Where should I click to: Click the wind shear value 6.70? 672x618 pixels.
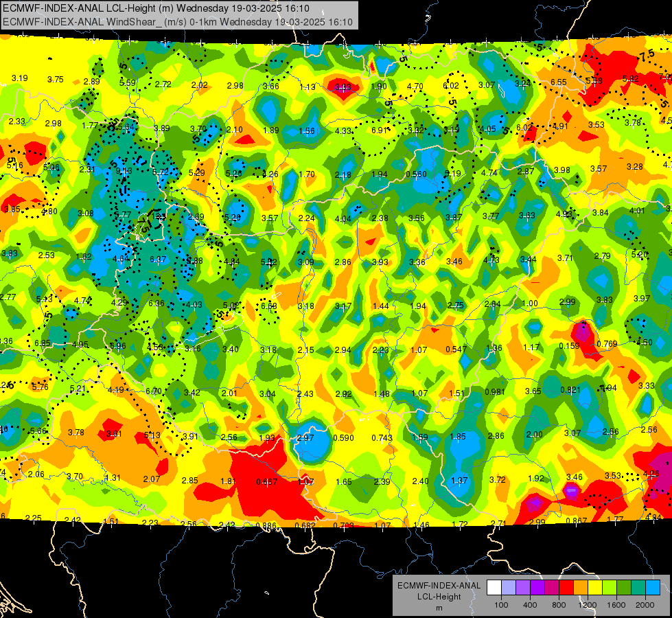(154, 391)
